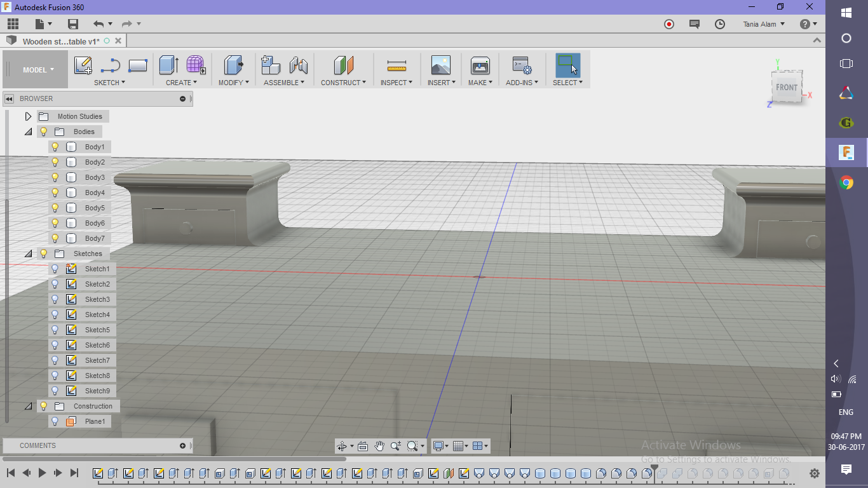The image size is (868, 488).
Task: Click the Construct plane icon
Action: tap(343, 65)
